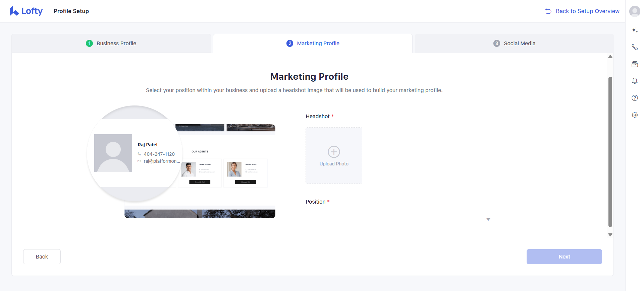
Task: Click the Position select field
Action: point(396,219)
